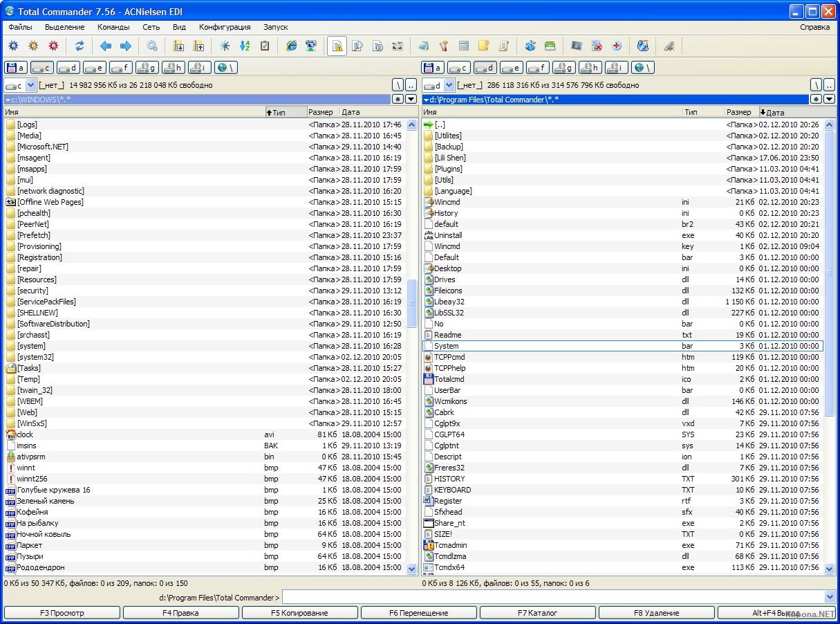
Task: Switch right panel to CD drive i
Action: [x=617, y=68]
